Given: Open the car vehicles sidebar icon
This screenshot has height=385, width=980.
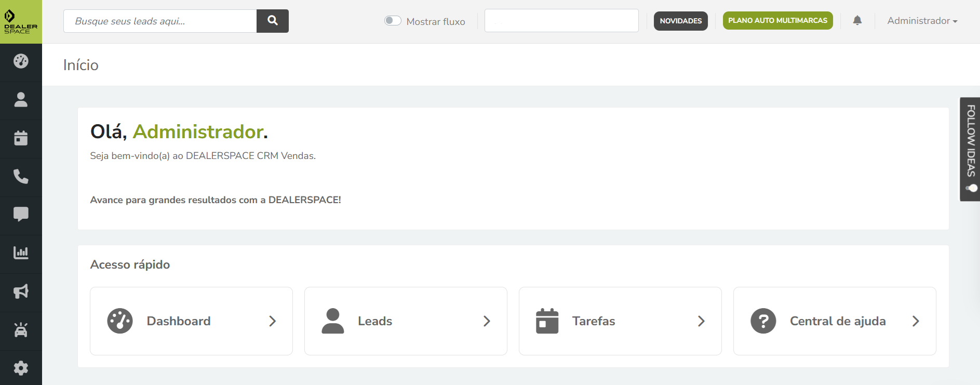Looking at the screenshot, I should [21, 330].
